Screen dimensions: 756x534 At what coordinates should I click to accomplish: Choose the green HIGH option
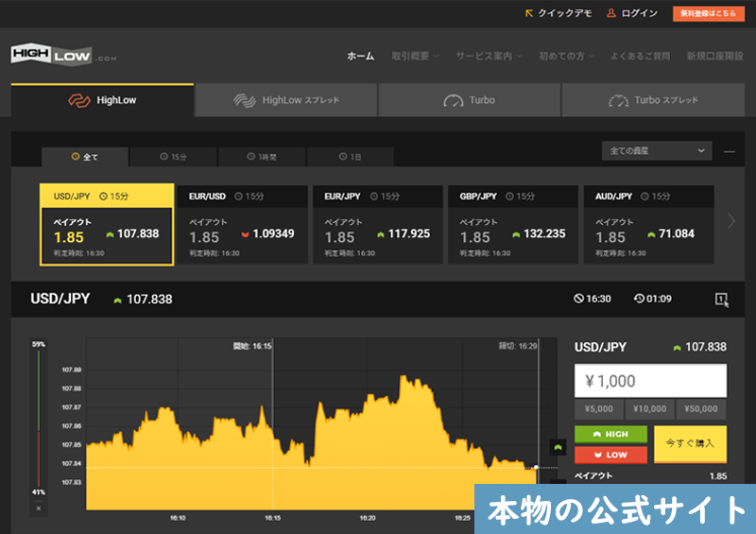(610, 434)
